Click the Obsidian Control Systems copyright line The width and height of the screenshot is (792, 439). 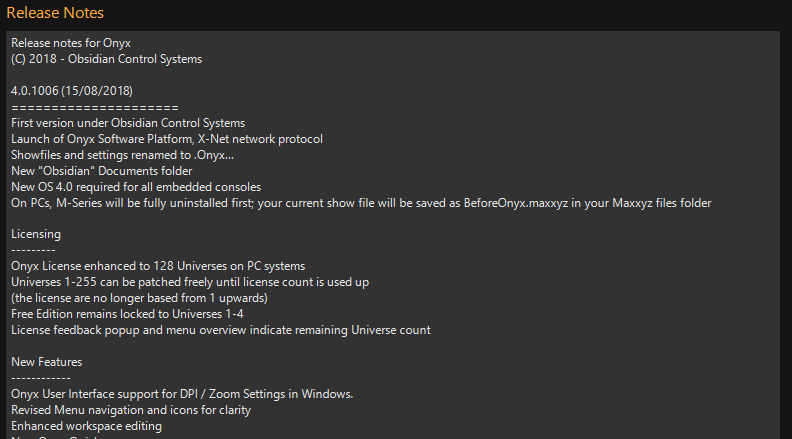coord(107,59)
